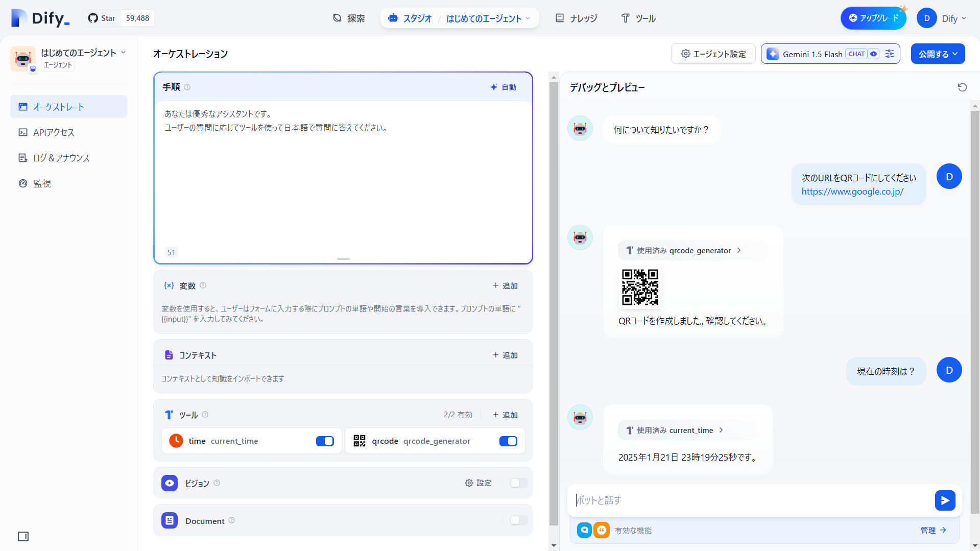
Task: Open ログ＆アナウンス in the sidebar
Action: click(68, 158)
